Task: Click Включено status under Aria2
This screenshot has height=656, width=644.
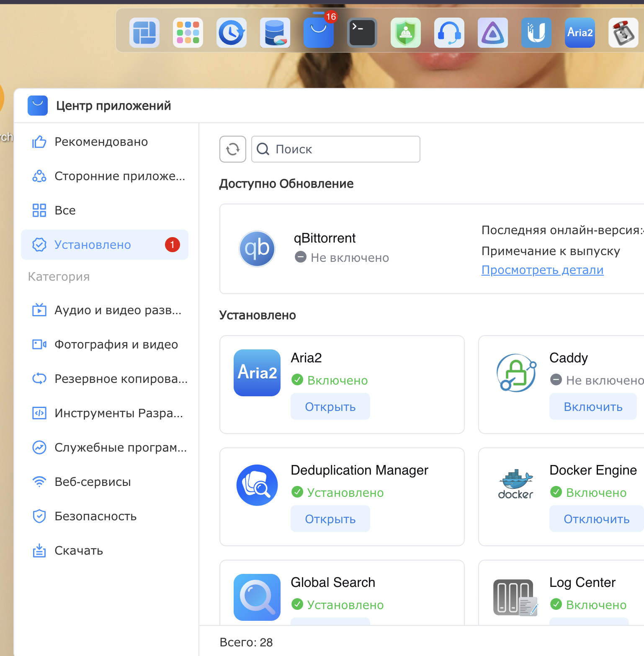Action: coord(330,380)
